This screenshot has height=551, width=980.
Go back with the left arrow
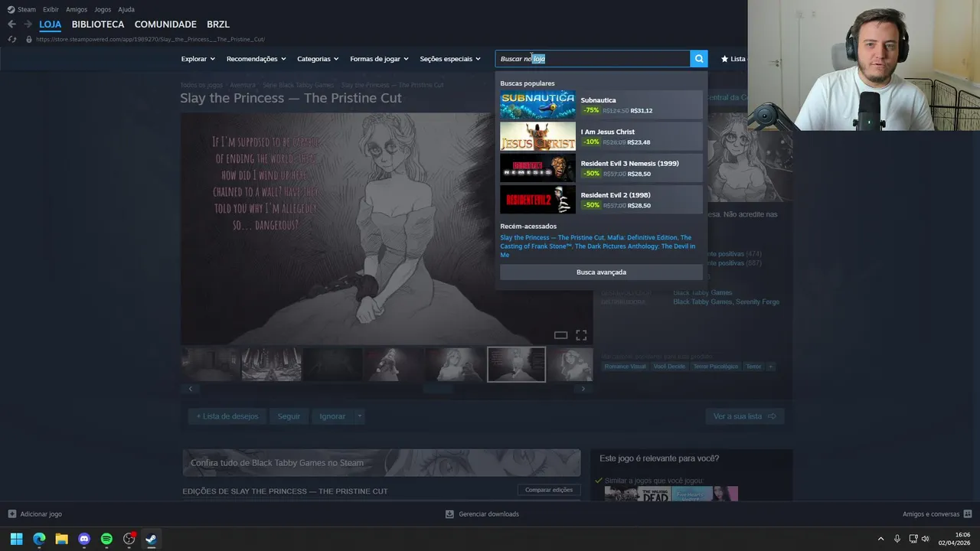tap(11, 24)
